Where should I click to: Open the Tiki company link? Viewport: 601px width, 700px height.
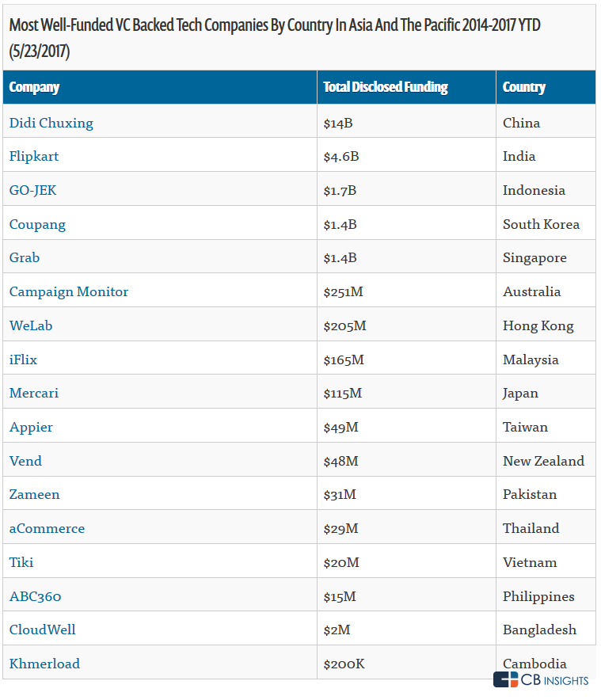point(21,562)
